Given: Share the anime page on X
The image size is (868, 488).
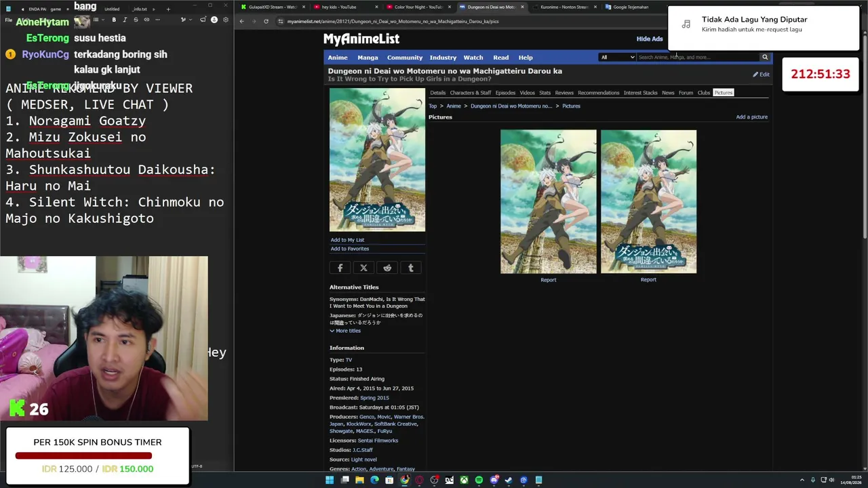Looking at the screenshot, I should click(363, 268).
